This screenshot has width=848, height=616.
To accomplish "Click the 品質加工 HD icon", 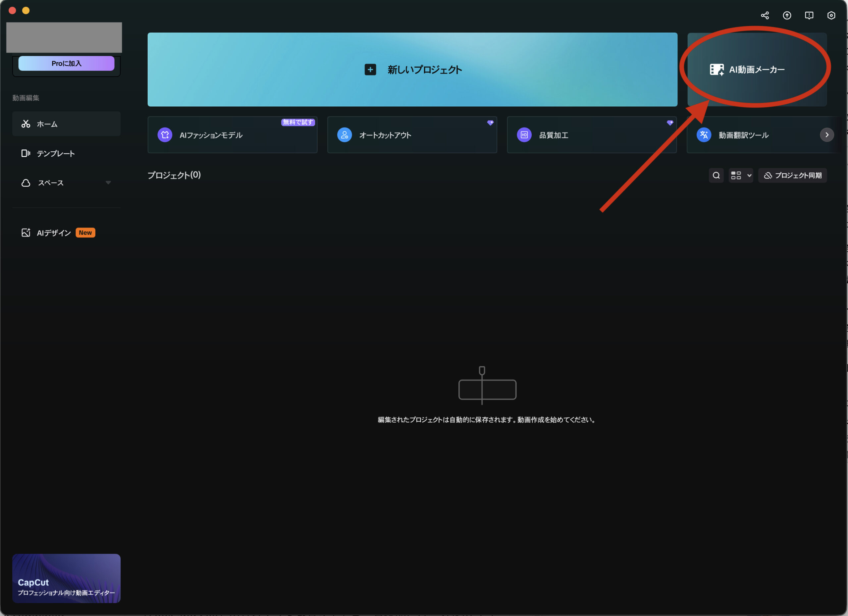I will pos(524,135).
